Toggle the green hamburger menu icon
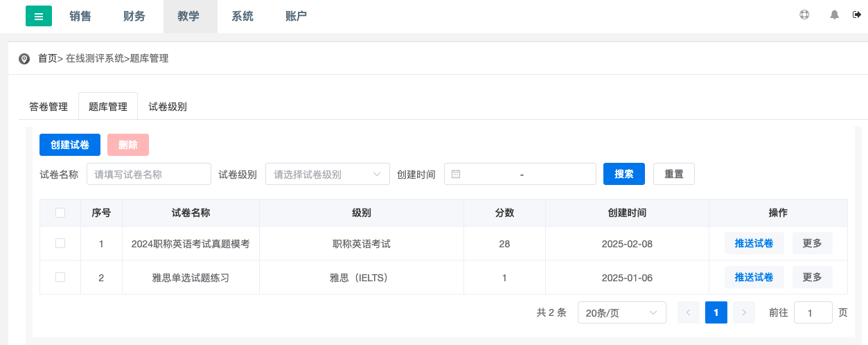This screenshot has width=868, height=345. coord(39,16)
